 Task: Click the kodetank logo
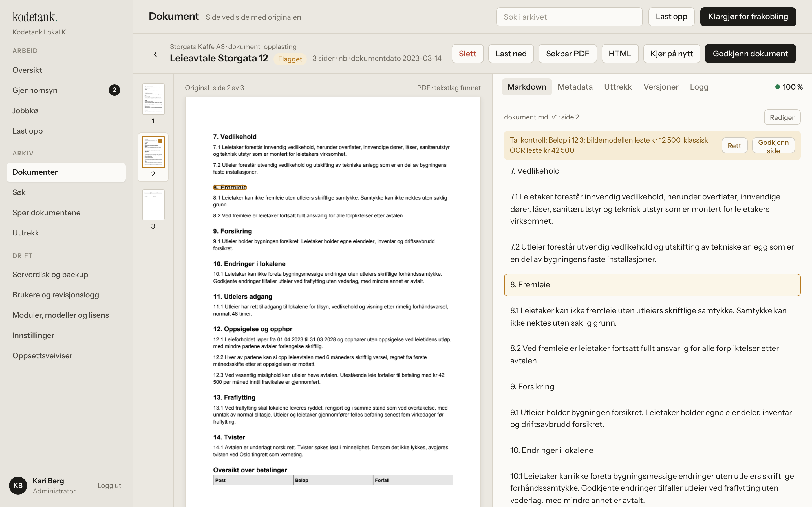(x=35, y=16)
